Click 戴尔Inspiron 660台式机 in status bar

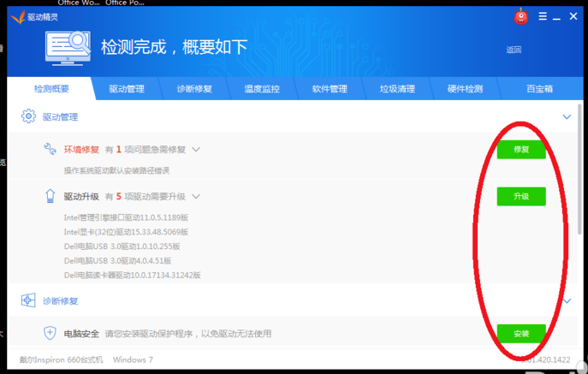pyautogui.click(x=61, y=359)
